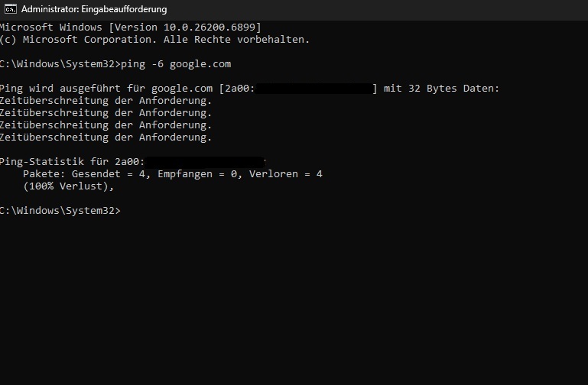
Task: Click 'google.com' in the ping execution line
Action: [x=182, y=89]
